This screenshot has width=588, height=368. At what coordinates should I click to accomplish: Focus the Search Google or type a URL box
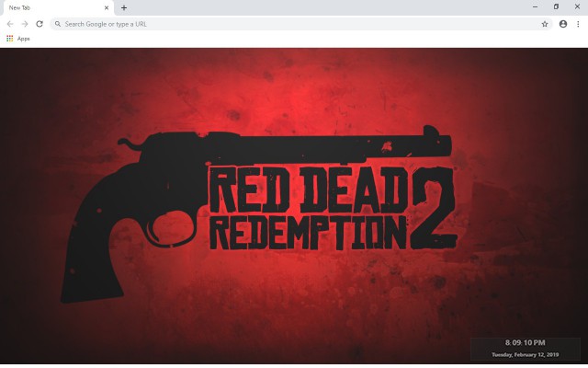[x=301, y=24]
